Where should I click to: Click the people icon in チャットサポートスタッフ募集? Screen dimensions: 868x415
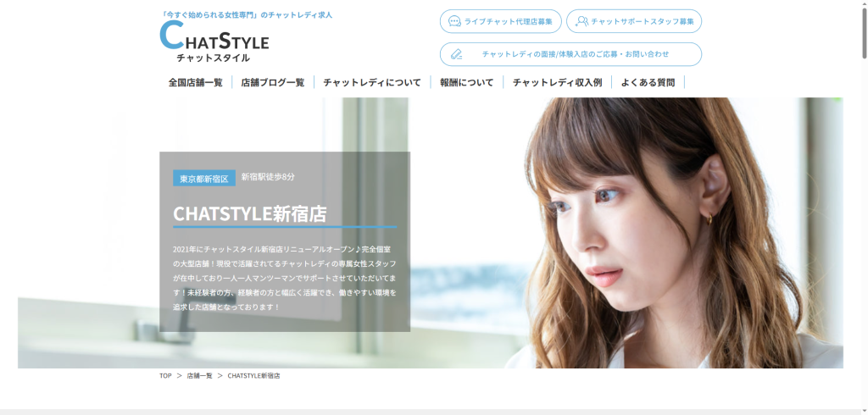(581, 21)
